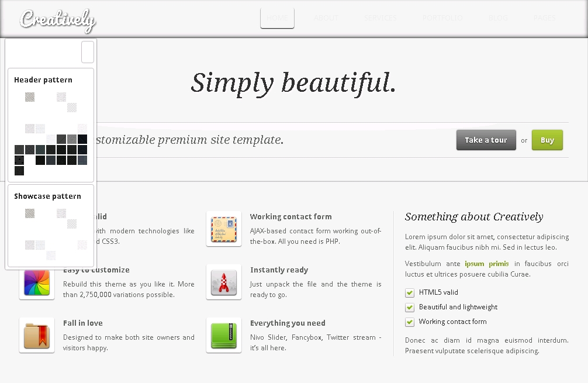This screenshot has width=588, height=383.
Task: Open the Portfolio menu item
Action: pyautogui.click(x=442, y=18)
